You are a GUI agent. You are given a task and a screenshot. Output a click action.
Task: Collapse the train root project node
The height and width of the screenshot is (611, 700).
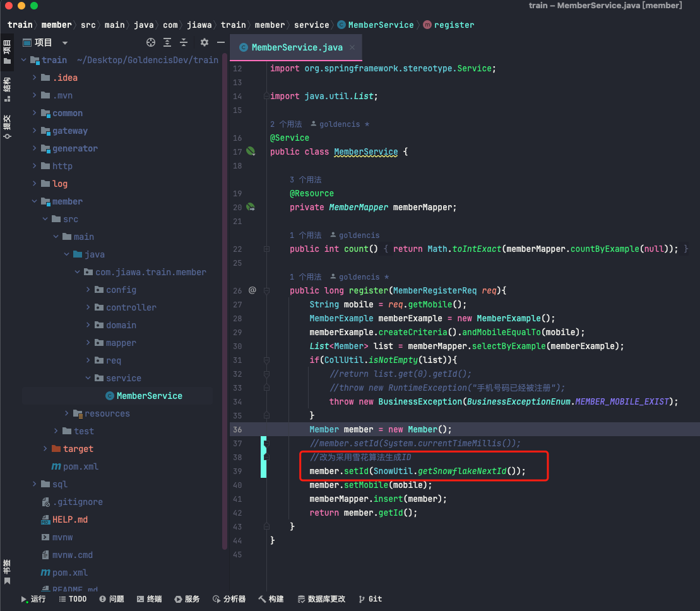[23, 60]
